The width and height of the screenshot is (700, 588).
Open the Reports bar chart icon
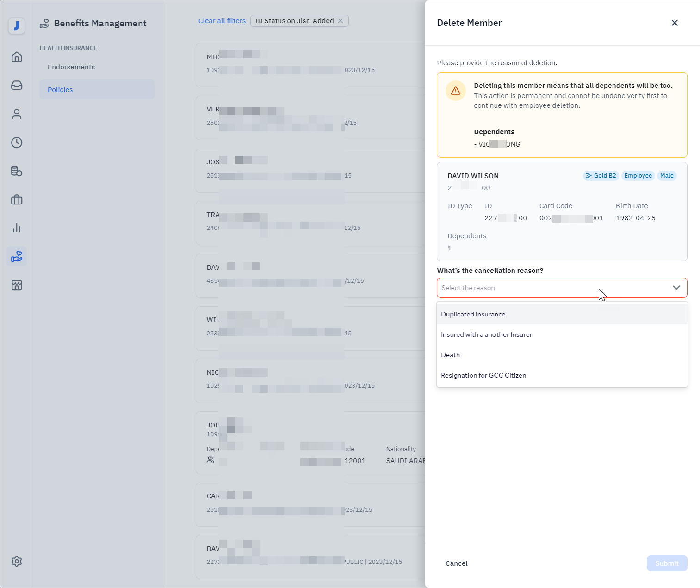[x=17, y=228]
